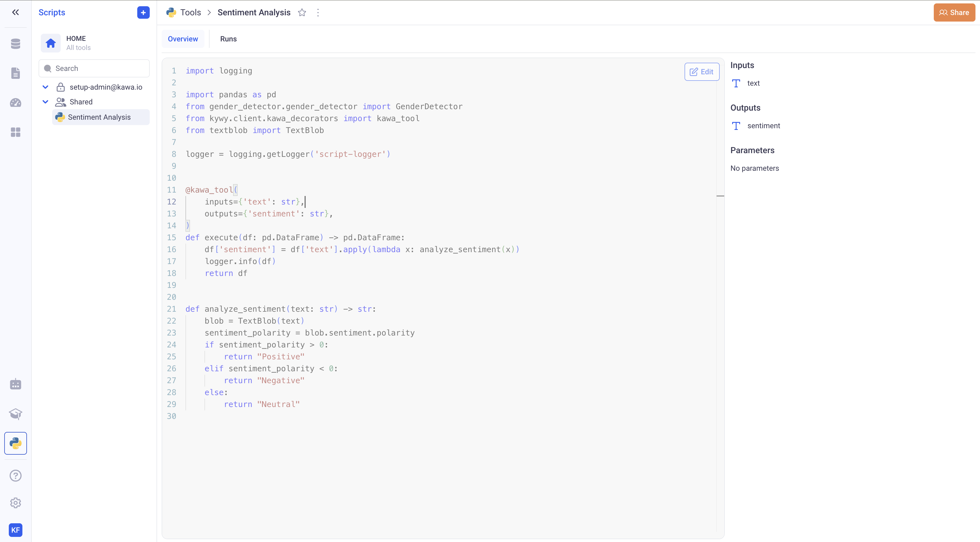Open the settings gear icon
Image resolution: width=980 pixels, height=542 pixels.
click(x=16, y=503)
